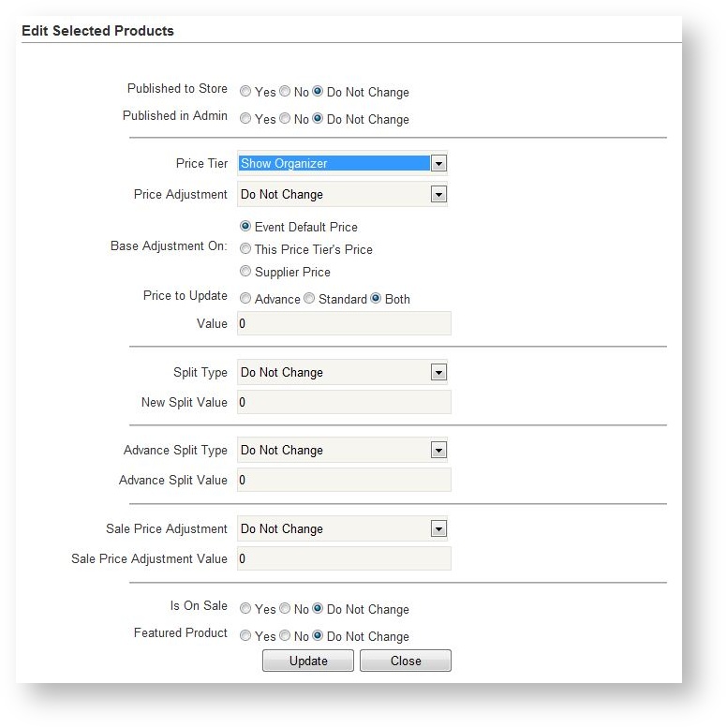Focus the Sale Price Adjustment Value field
727x728 pixels.
click(x=343, y=558)
